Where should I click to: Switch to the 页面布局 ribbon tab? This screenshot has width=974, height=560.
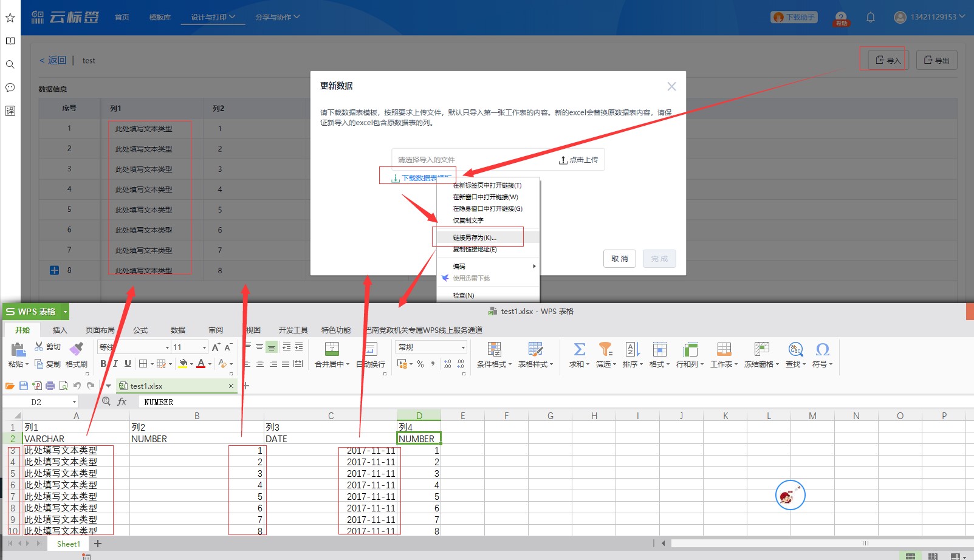100,330
